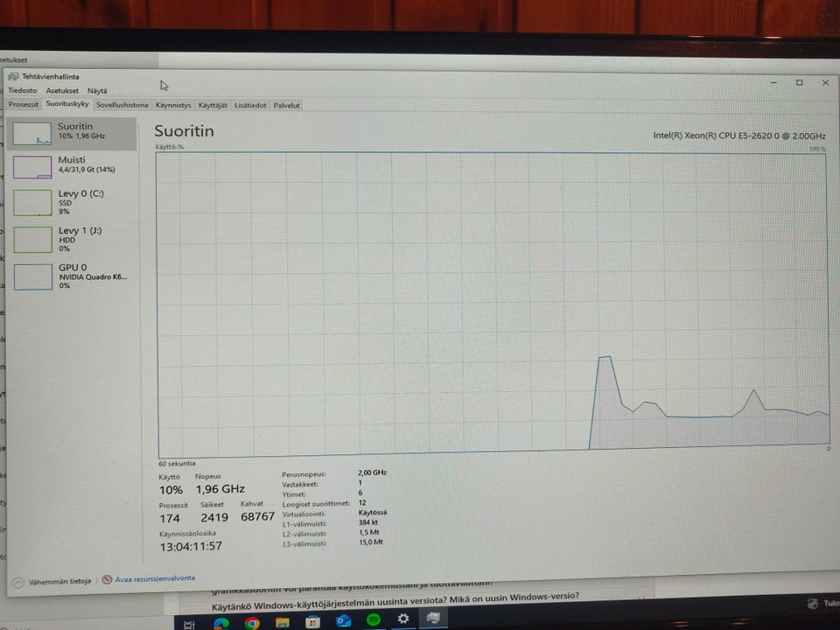This screenshot has width=840, height=630.
Task: Open Microsoft Edge from the taskbar
Action: pyautogui.click(x=221, y=624)
